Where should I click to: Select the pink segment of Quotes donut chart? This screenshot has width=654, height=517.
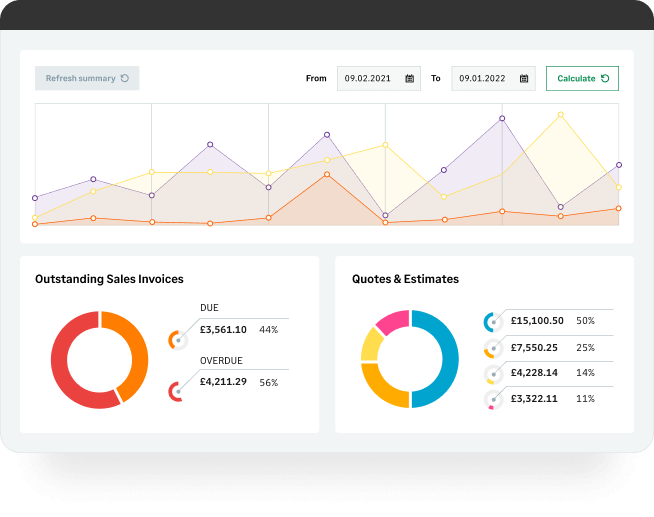pyautogui.click(x=391, y=321)
